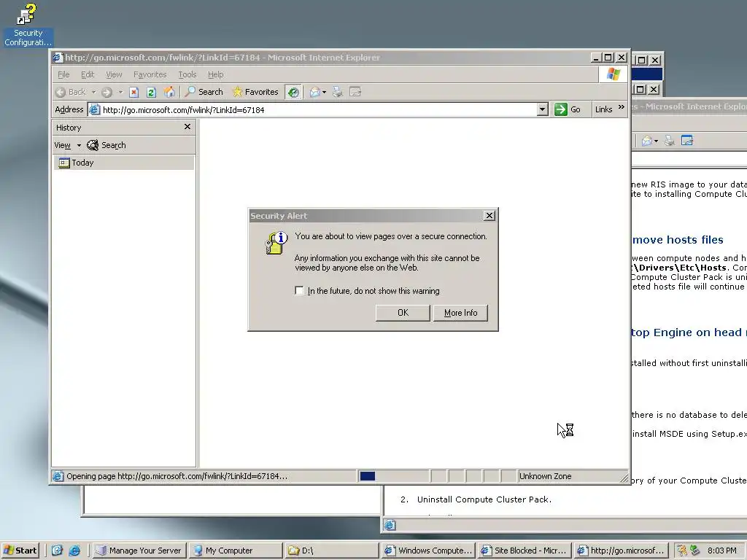Screen dimensions: 747x560
Task: Click the 8:03 PM system clock
Action: [721, 551]
